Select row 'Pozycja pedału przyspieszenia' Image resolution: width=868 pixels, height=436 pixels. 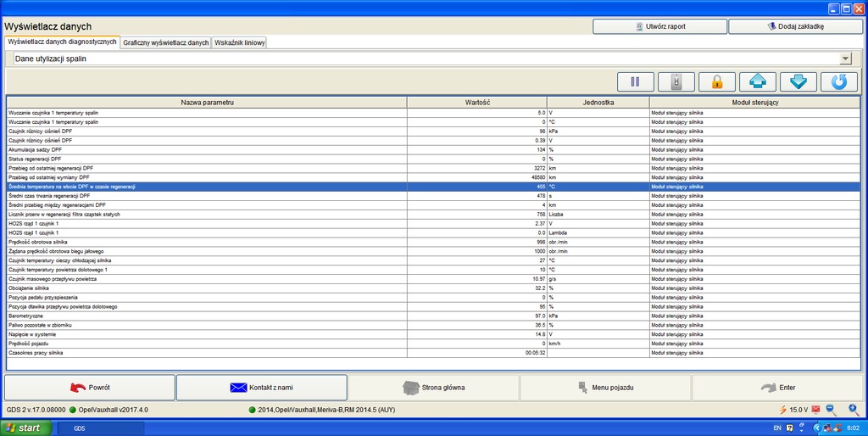click(433, 298)
